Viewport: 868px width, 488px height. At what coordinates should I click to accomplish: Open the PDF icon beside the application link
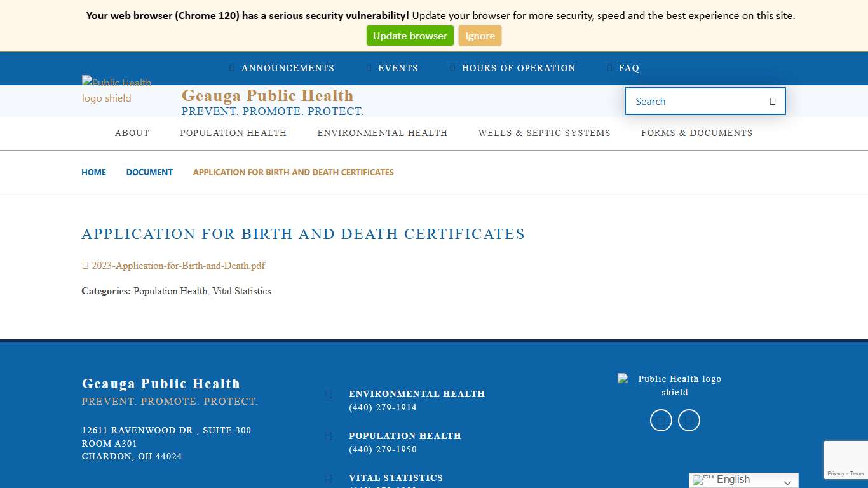[x=85, y=266]
